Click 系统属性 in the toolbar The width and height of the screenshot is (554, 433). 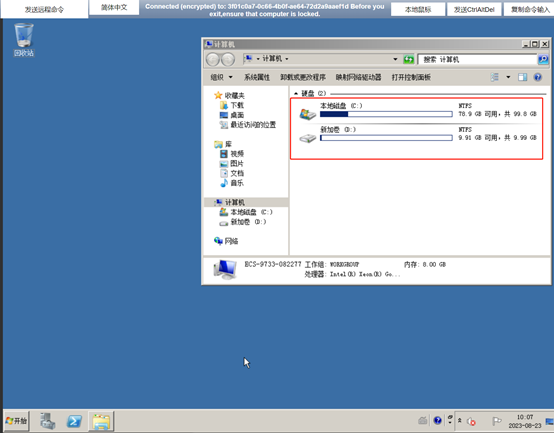[x=257, y=77]
